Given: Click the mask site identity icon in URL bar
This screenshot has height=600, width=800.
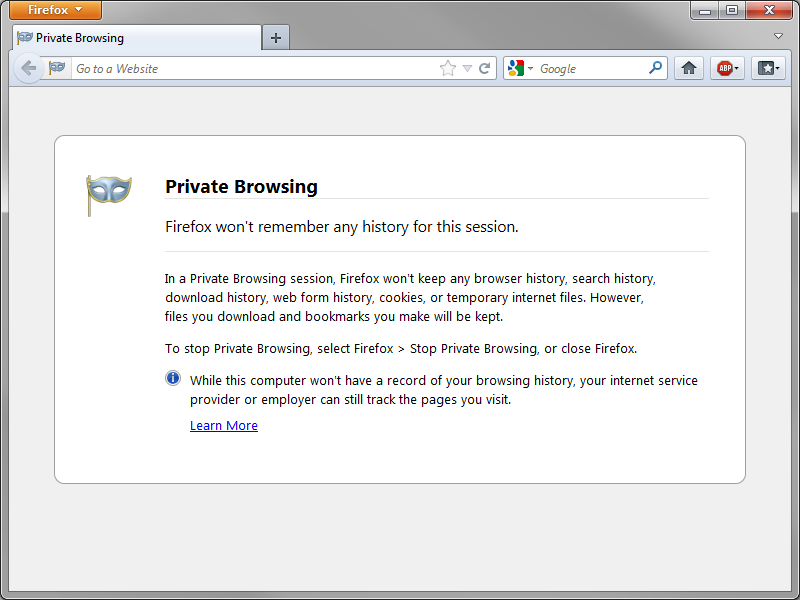Looking at the screenshot, I should 57,68.
